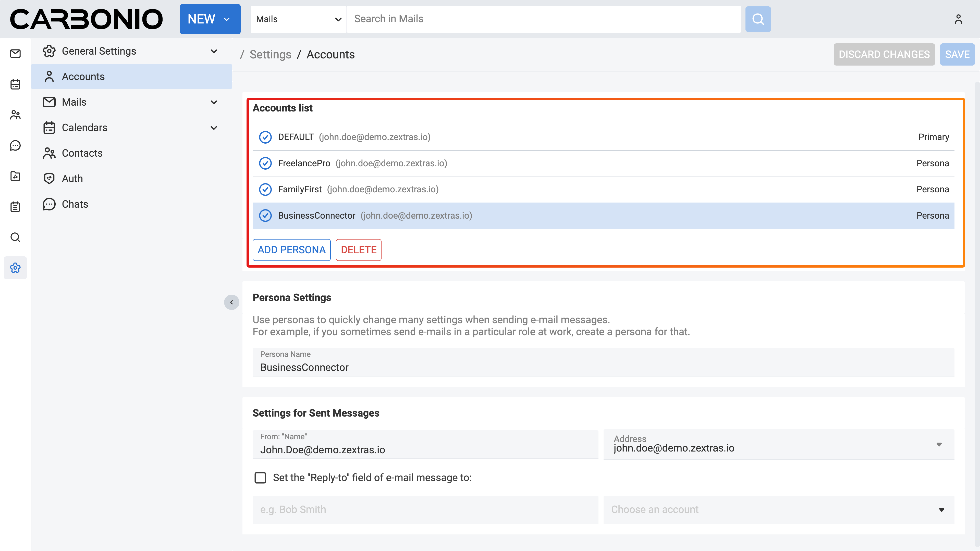Click the Persona Name input field

coord(603,367)
